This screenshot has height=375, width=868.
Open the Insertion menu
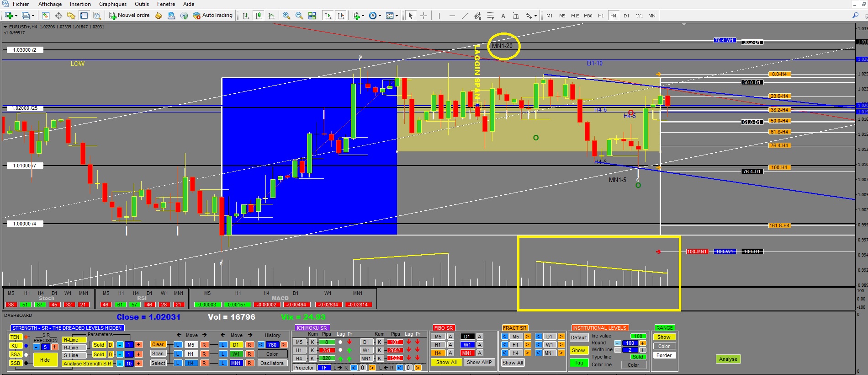point(80,4)
